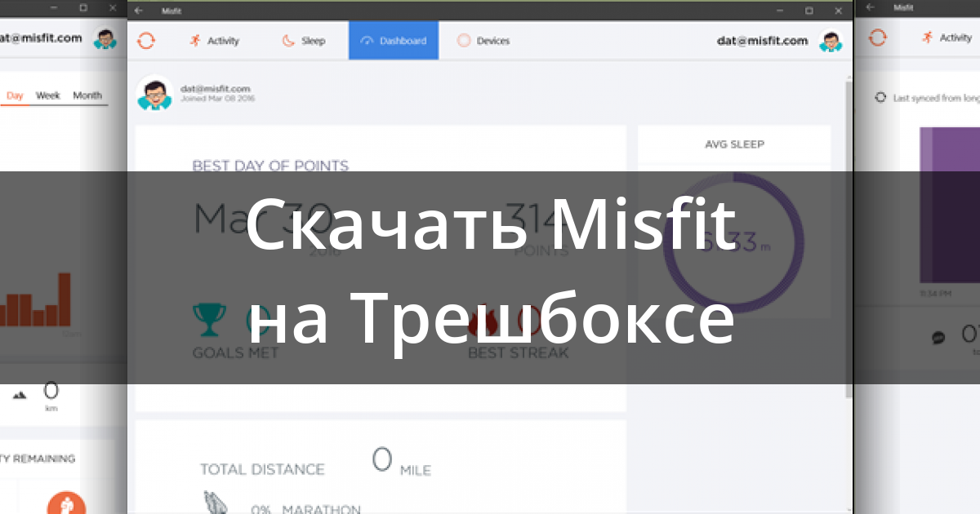This screenshot has width=980, height=514.
Task: Click the marathon shoe icon
Action: (x=215, y=503)
